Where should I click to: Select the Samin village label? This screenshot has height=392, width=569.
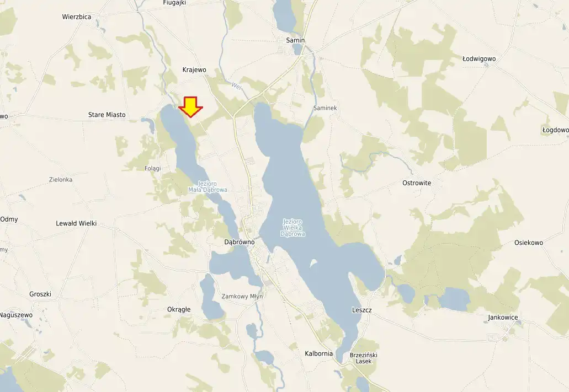click(x=295, y=40)
